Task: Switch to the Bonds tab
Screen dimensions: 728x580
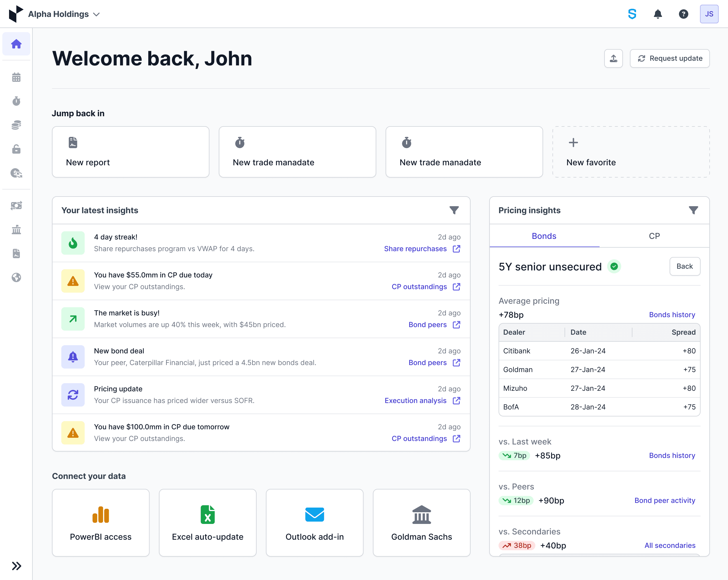Action: tap(544, 236)
